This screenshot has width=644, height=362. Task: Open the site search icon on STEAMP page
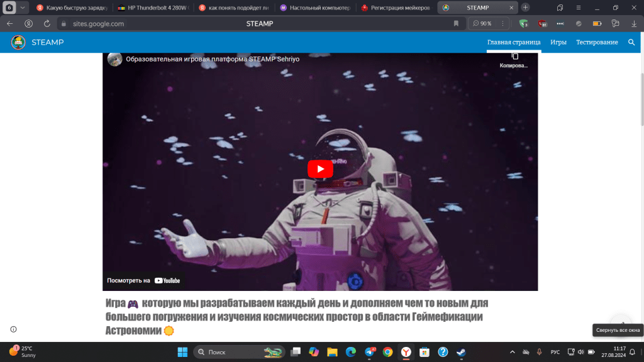[631, 42]
